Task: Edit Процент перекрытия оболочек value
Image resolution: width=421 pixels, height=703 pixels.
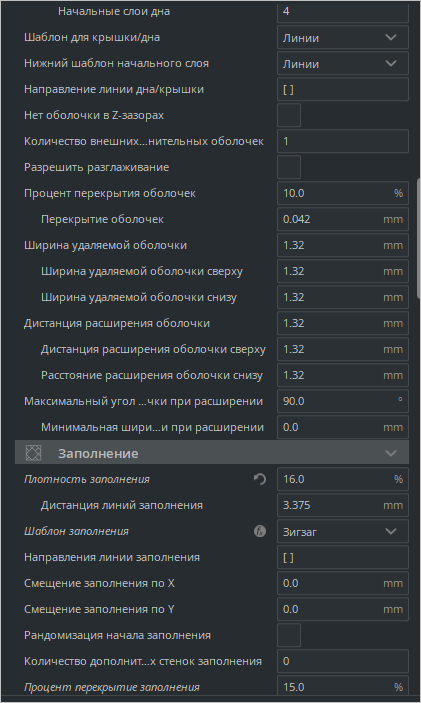Action: 343,193
